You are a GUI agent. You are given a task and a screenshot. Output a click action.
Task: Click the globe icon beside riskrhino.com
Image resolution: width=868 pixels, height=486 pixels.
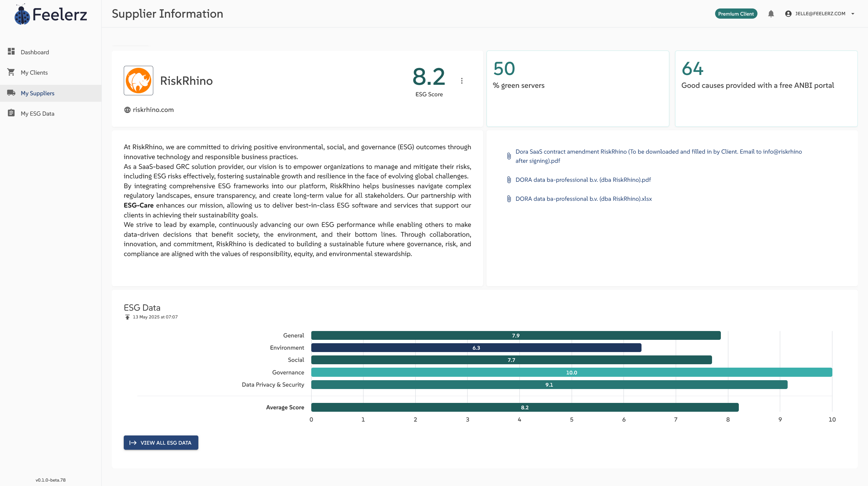127,110
